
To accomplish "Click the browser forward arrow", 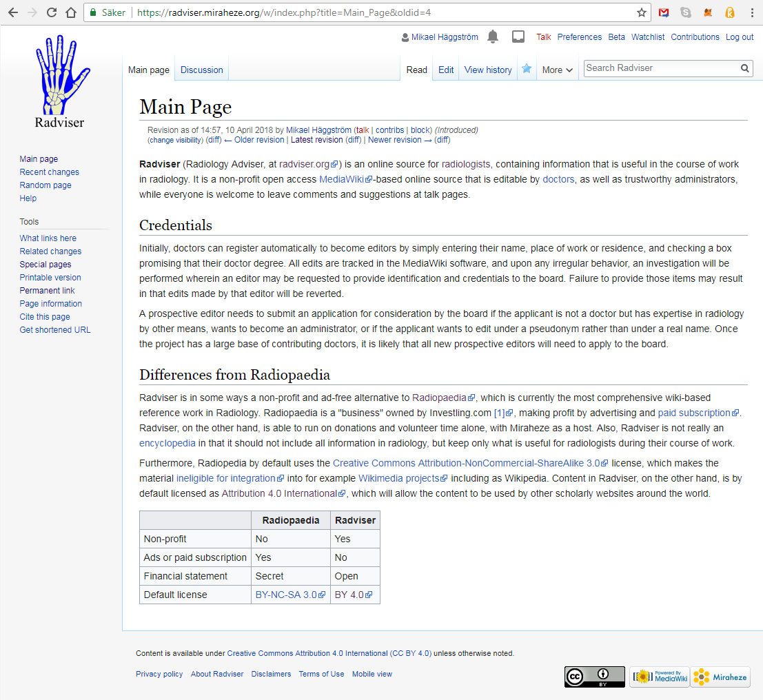I will pos(32,12).
